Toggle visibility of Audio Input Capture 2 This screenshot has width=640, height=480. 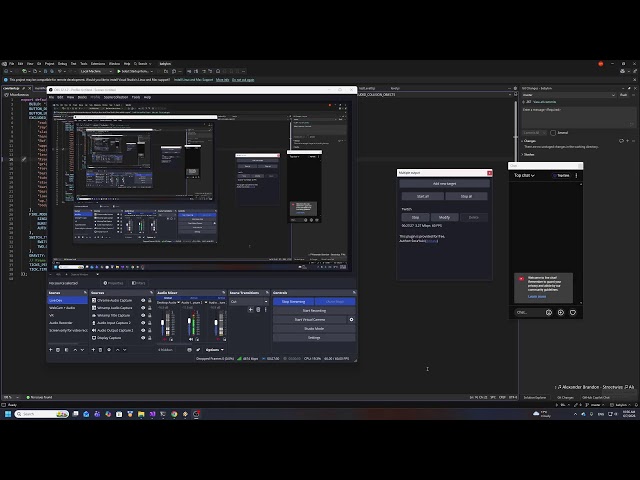(x=143, y=323)
